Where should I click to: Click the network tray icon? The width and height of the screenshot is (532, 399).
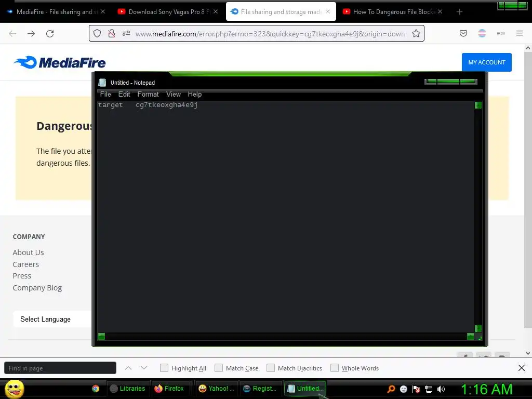pos(429,389)
